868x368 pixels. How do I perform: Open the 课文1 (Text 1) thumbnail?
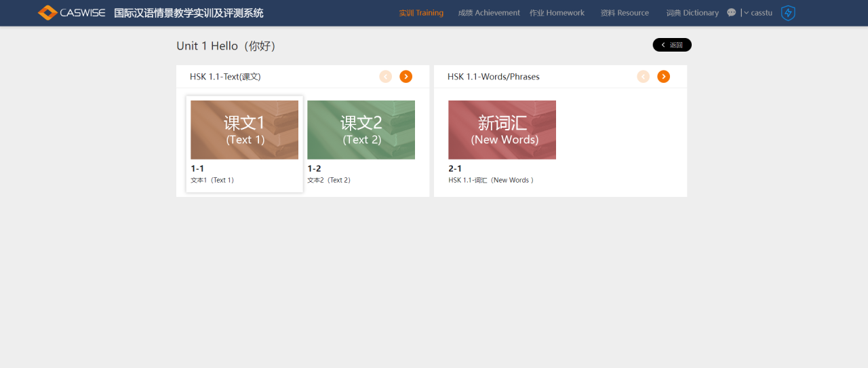click(244, 130)
